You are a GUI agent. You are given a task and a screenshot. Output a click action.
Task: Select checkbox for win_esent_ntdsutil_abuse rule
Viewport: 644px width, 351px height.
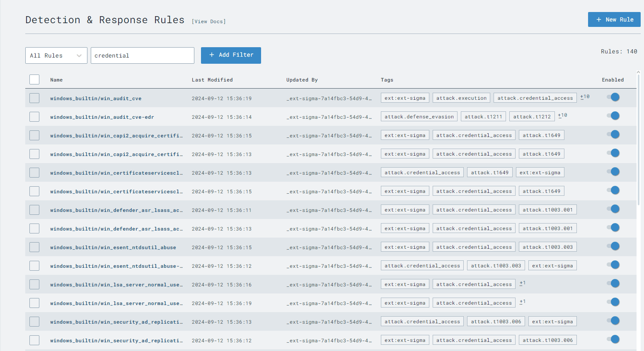(34, 247)
